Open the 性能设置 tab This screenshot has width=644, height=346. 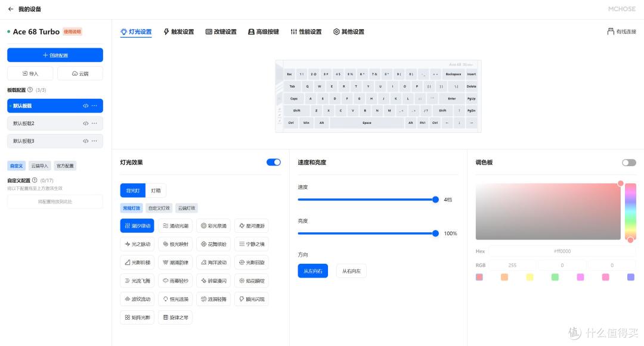pyautogui.click(x=306, y=32)
